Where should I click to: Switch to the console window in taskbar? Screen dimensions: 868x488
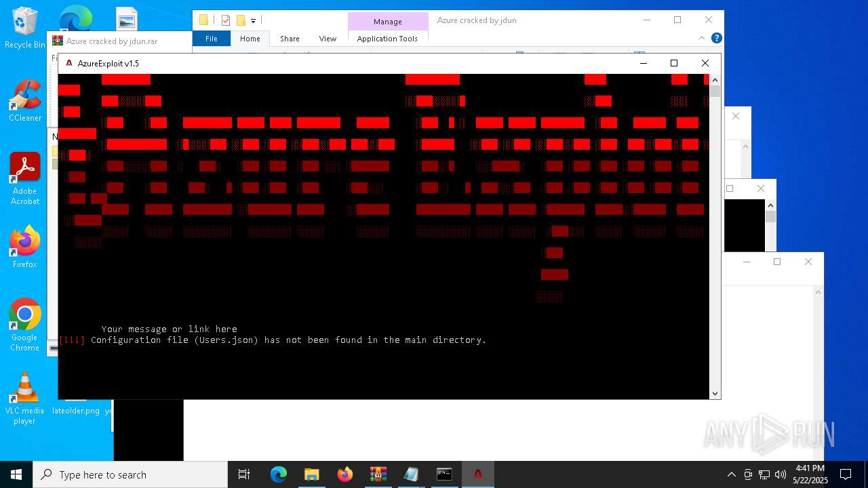pyautogui.click(x=444, y=474)
